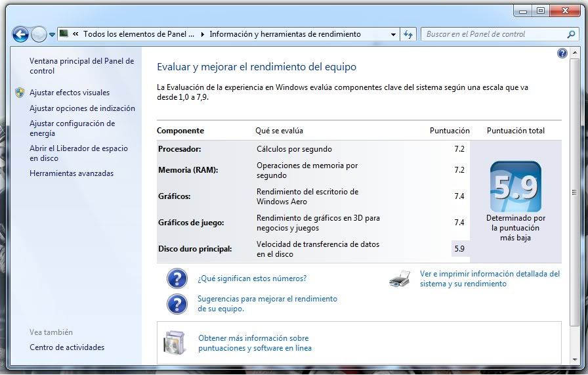The image size is (588, 375).
Task: Click question icon beside 'Sugerencias para mejorar'
Action: 177,303
